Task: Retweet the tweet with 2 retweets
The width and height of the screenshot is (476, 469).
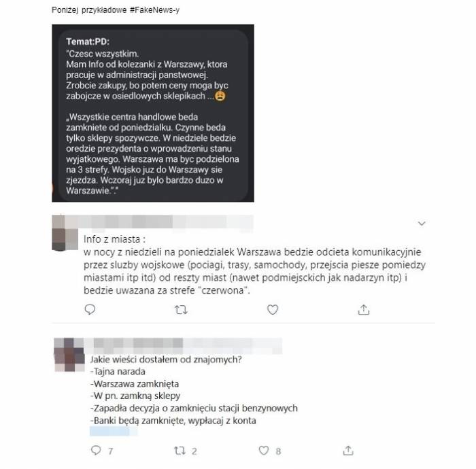Action: (x=180, y=451)
